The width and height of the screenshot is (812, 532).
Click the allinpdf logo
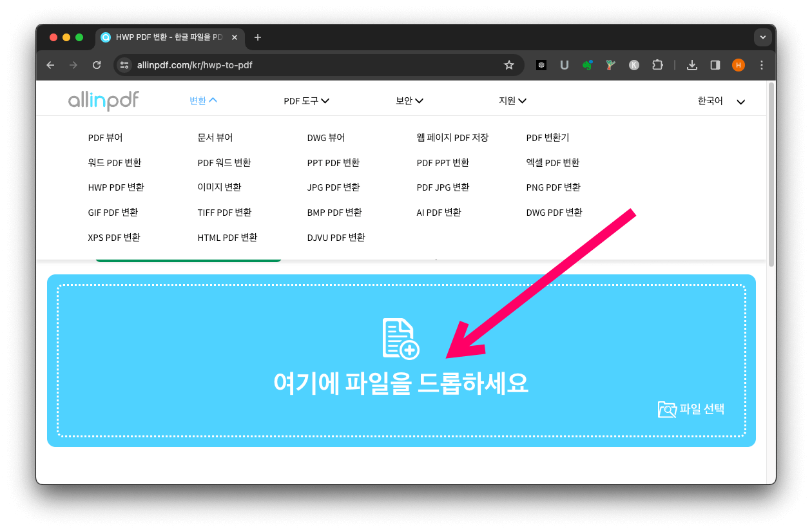click(x=103, y=100)
